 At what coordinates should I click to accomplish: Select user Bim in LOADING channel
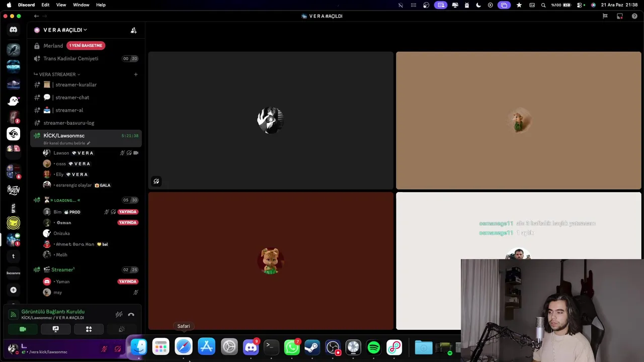91,212
